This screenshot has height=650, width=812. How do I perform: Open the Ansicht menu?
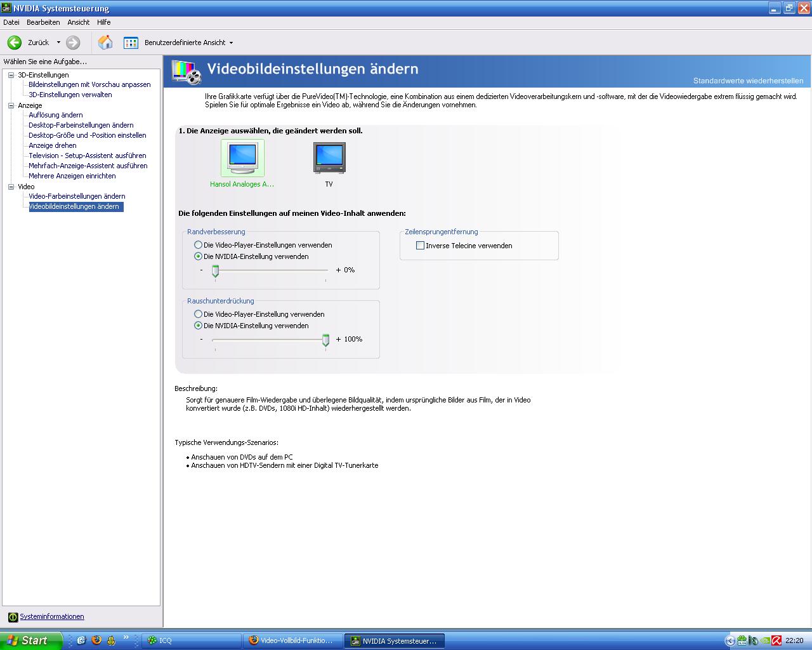pyautogui.click(x=79, y=22)
